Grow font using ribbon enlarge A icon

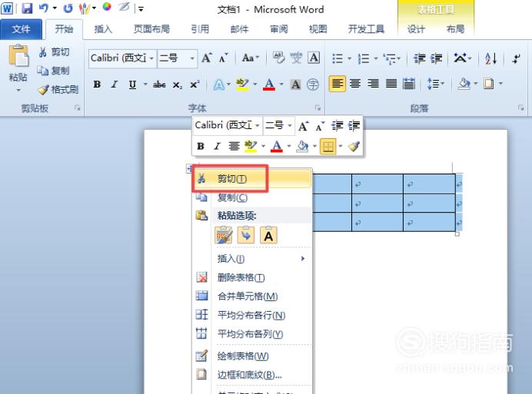pyautogui.click(x=207, y=58)
